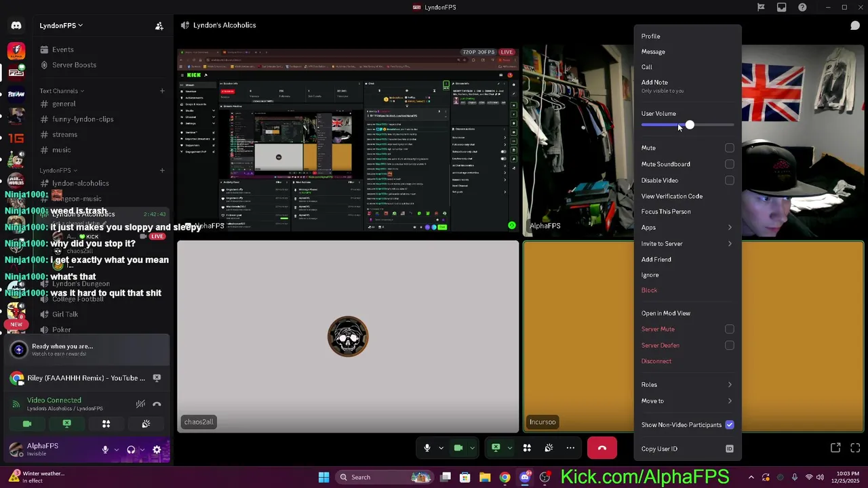The height and width of the screenshot is (488, 868).
Task: Toggle camera in call control bar
Action: (x=458, y=448)
